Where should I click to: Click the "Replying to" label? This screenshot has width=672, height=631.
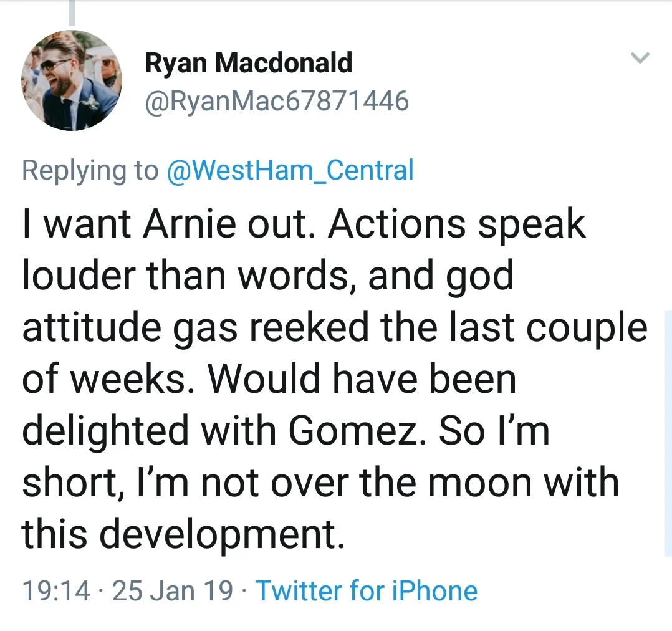tap(90, 170)
